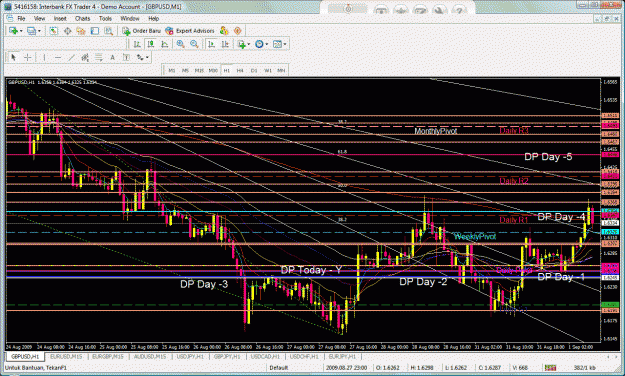
Task: Select the M15 timeframe
Action: click(199, 71)
